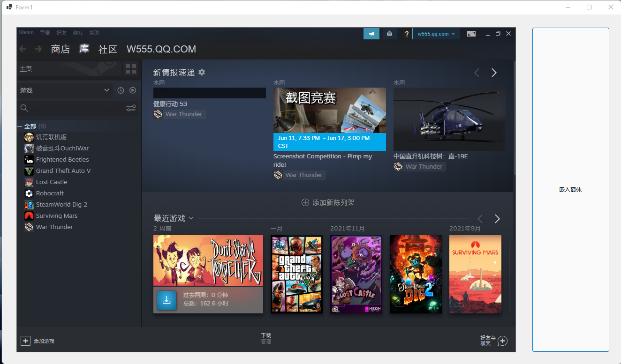Screen dimensions: 621x364
Task: Open friends chat plus icon at bottom right
Action: 502,341
